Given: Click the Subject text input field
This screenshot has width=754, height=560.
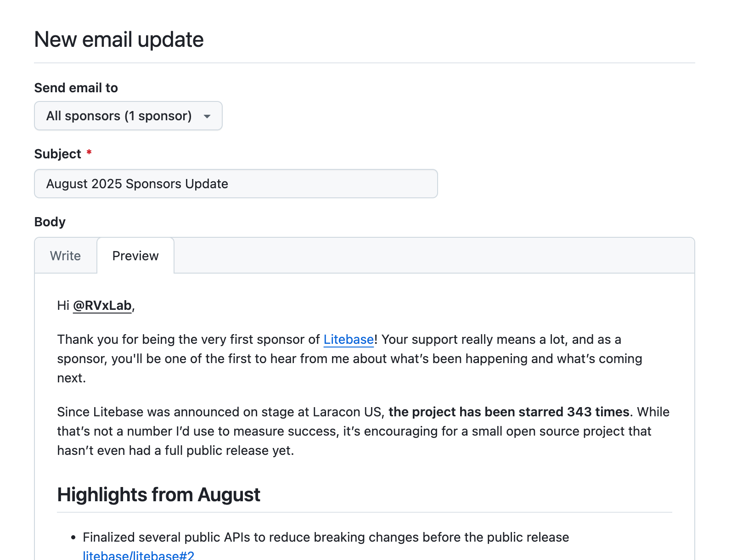Looking at the screenshot, I should click(236, 184).
